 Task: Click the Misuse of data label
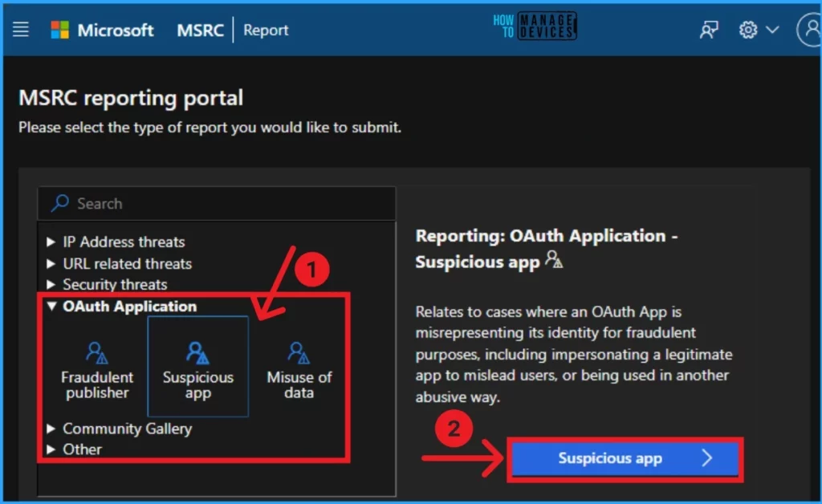click(299, 385)
